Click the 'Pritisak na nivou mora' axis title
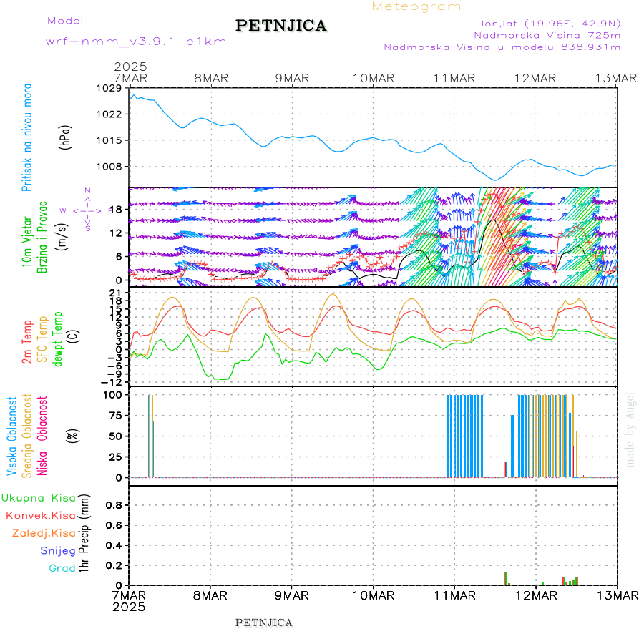The image size is (644, 644). point(26,137)
